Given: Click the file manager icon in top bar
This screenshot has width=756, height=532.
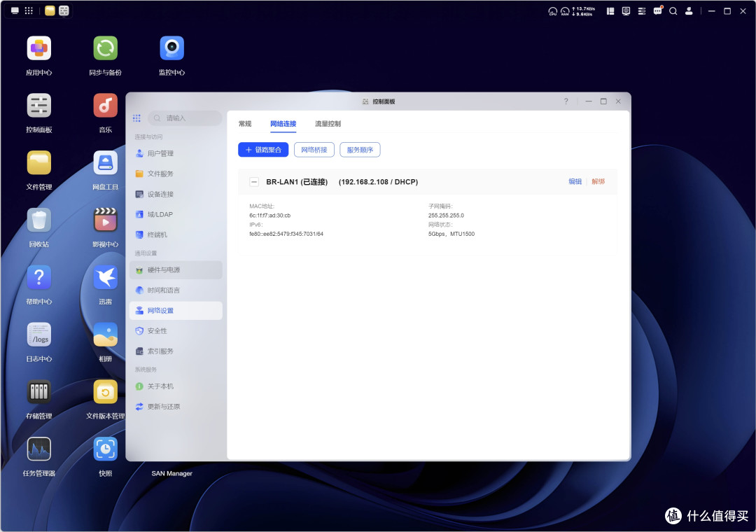Looking at the screenshot, I should (50, 10).
